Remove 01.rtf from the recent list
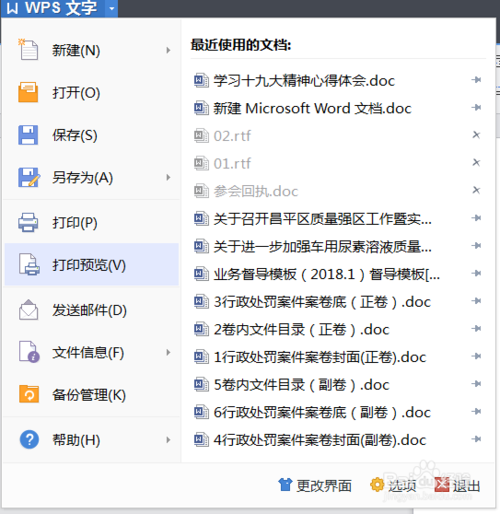 click(476, 163)
